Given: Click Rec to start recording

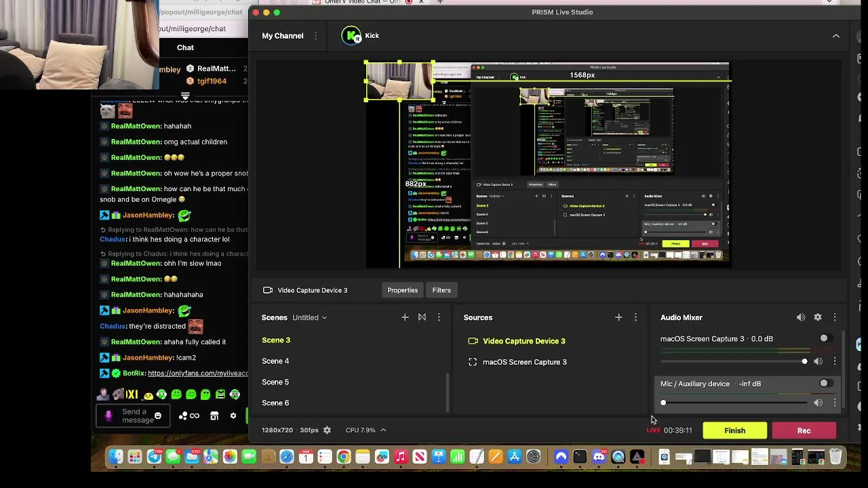Looking at the screenshot, I should (x=804, y=430).
